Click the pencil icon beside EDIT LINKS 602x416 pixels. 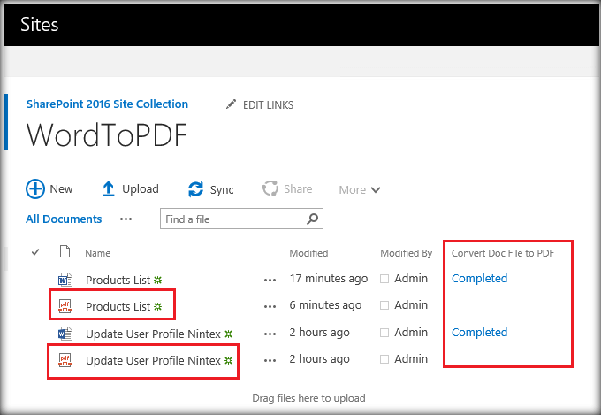(231, 104)
